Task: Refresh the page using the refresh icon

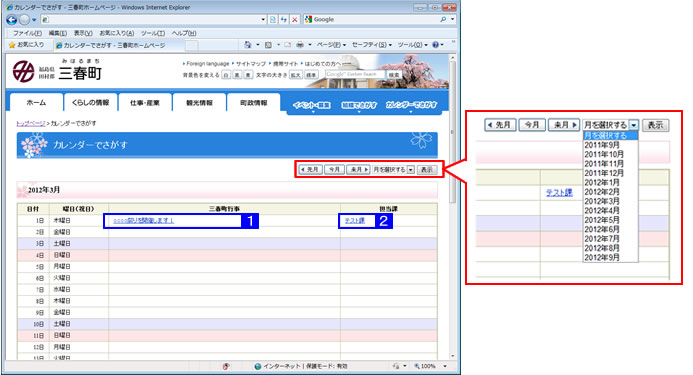Action: coord(283,19)
